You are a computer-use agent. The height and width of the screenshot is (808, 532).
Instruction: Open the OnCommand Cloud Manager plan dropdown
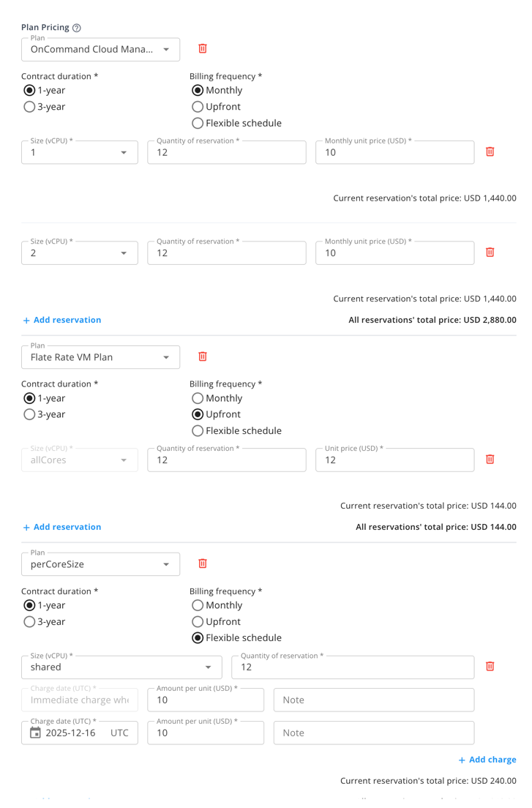coord(166,50)
